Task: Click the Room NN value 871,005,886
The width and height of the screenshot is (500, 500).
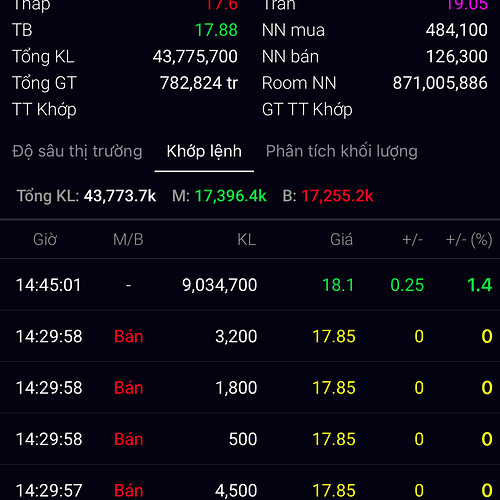Action: (x=440, y=83)
